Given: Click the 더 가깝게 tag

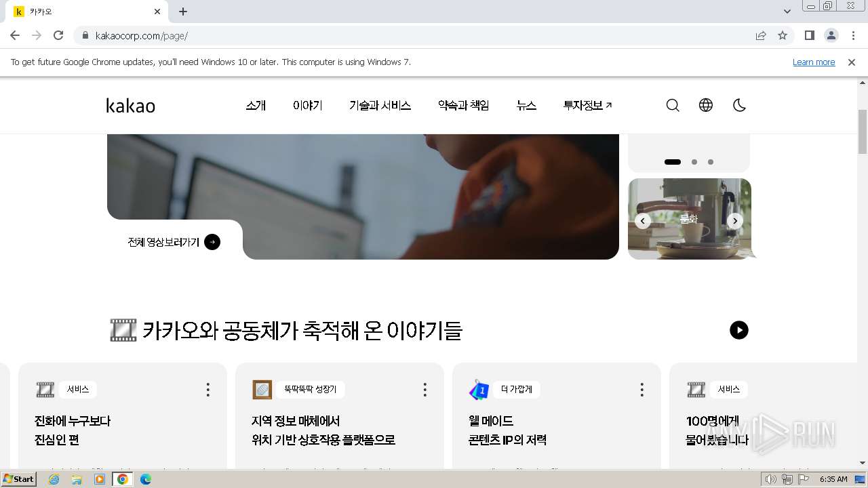Looking at the screenshot, I should [517, 390].
